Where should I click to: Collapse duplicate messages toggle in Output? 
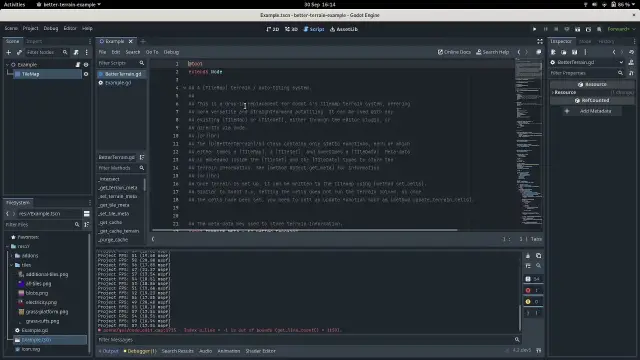[528, 266]
